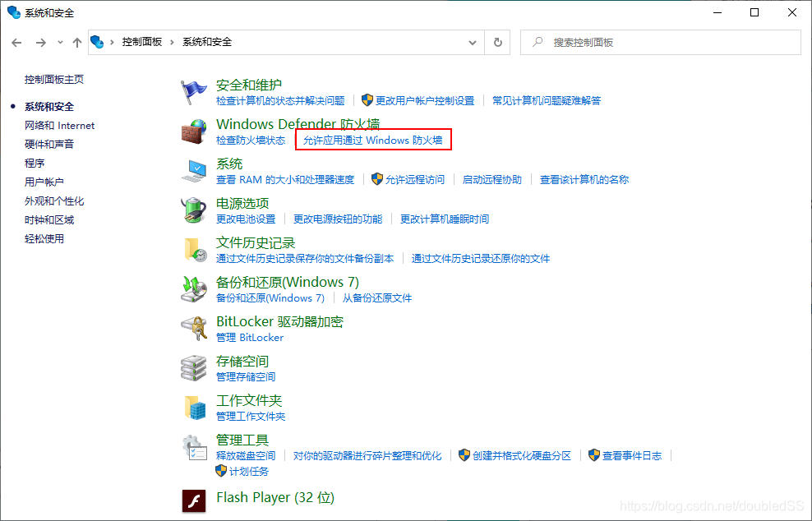Go back with the back arrow

(16, 43)
